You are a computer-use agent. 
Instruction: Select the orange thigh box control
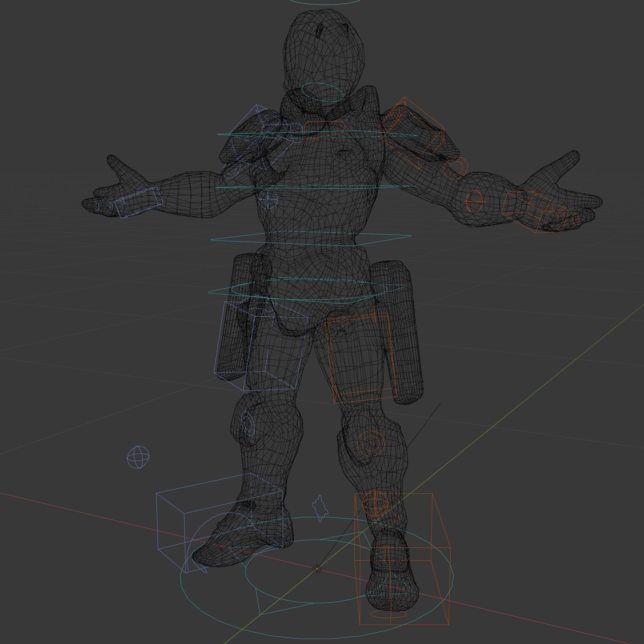tap(361, 358)
